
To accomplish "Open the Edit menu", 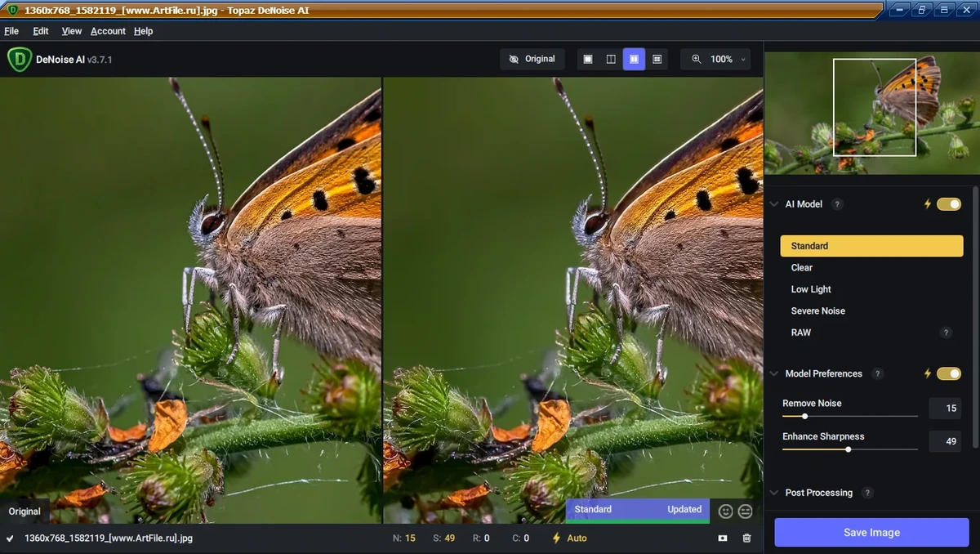I will [x=41, y=31].
